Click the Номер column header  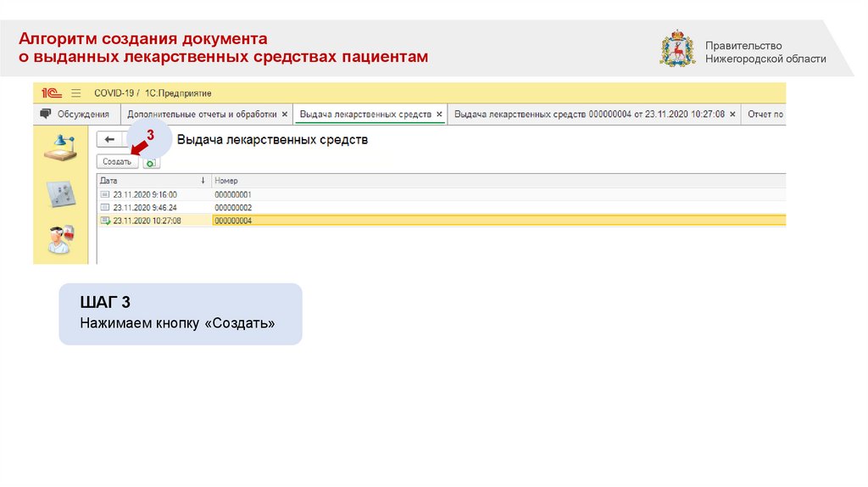tap(498, 181)
